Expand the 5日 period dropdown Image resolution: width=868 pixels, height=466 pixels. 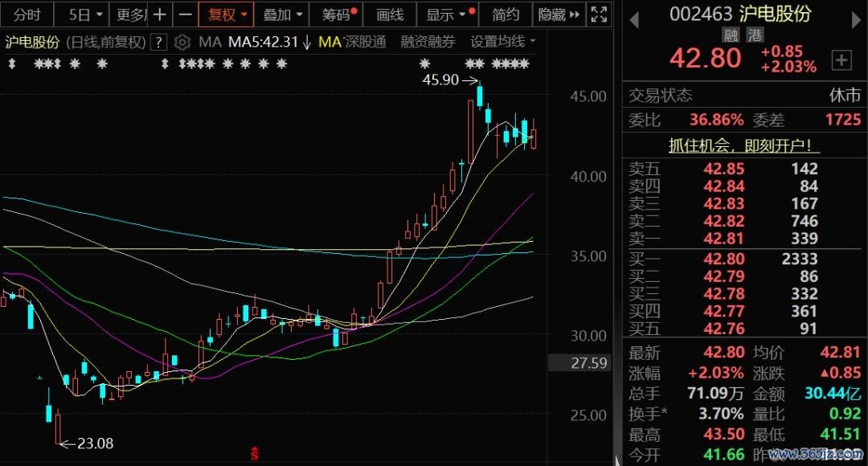click(86, 14)
